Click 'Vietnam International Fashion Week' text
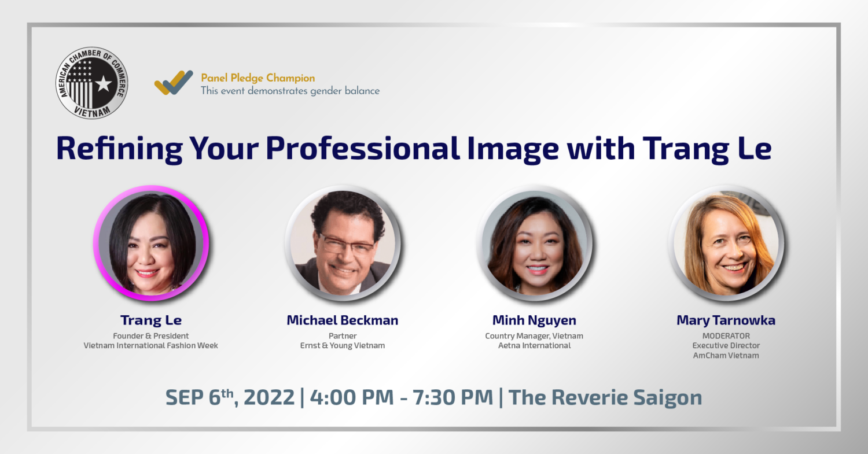The image size is (868, 454). (151, 346)
